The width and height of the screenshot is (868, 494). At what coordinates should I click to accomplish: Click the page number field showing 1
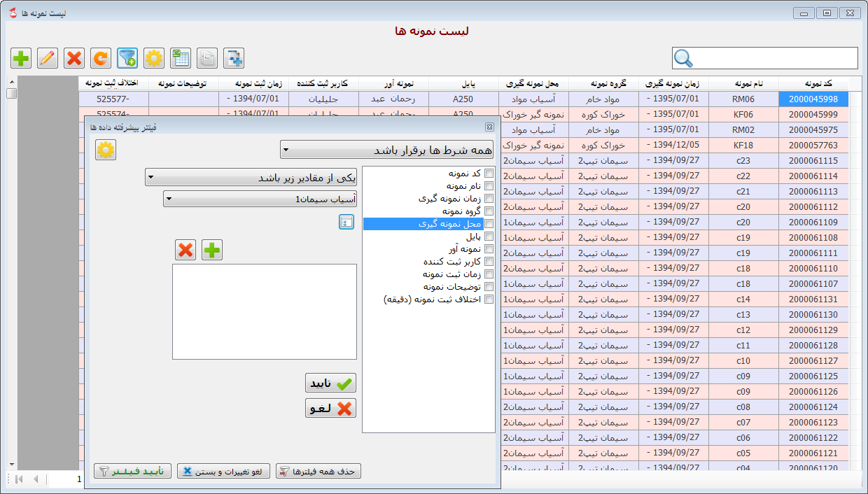click(x=65, y=479)
